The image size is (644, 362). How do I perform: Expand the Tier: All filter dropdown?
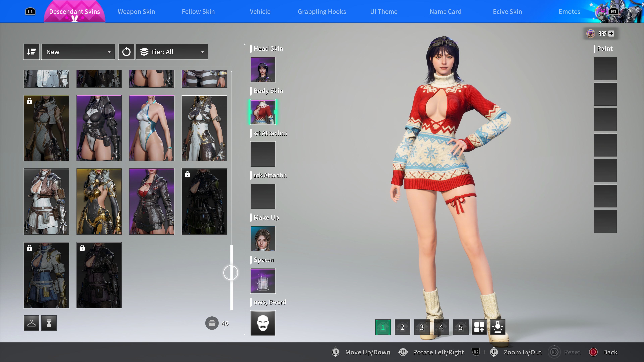point(172,52)
